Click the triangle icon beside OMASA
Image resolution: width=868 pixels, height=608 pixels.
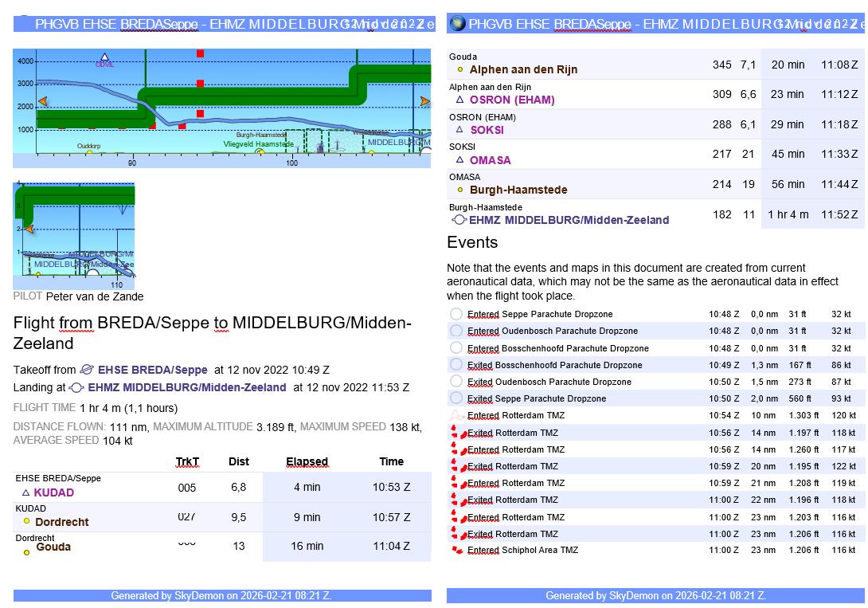(x=459, y=159)
